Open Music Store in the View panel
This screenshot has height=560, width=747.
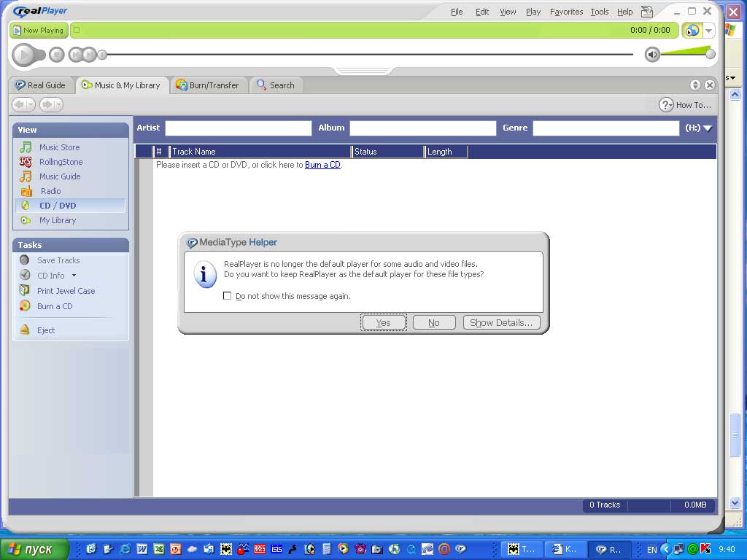[60, 147]
